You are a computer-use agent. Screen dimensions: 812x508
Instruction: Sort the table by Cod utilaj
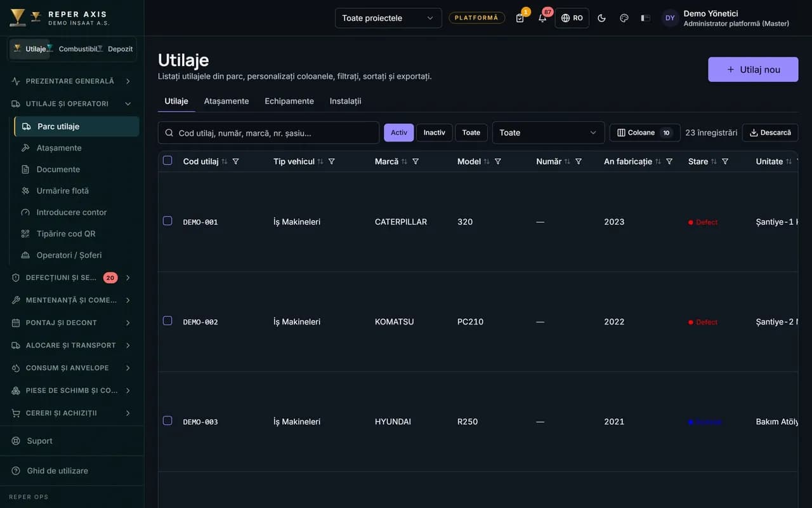point(224,161)
